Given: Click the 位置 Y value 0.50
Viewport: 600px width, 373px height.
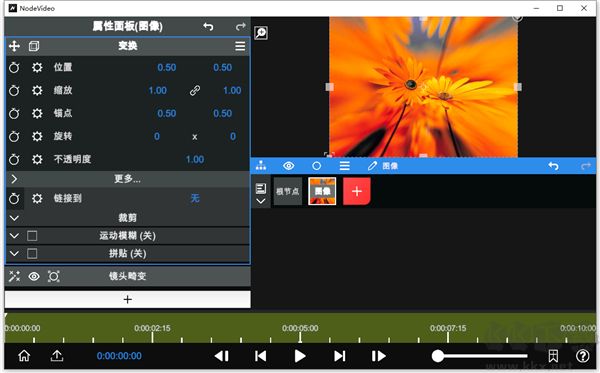Looking at the screenshot, I should pyautogui.click(x=223, y=68).
